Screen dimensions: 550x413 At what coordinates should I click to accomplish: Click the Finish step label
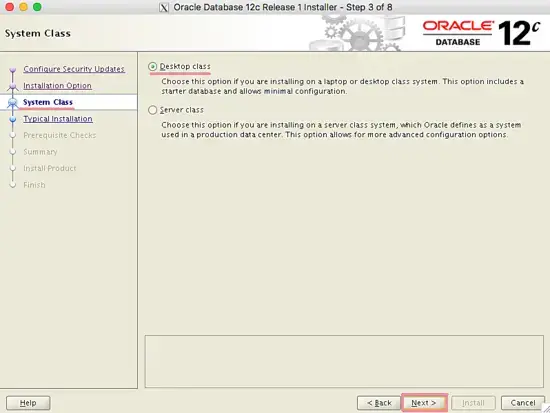[34, 185]
